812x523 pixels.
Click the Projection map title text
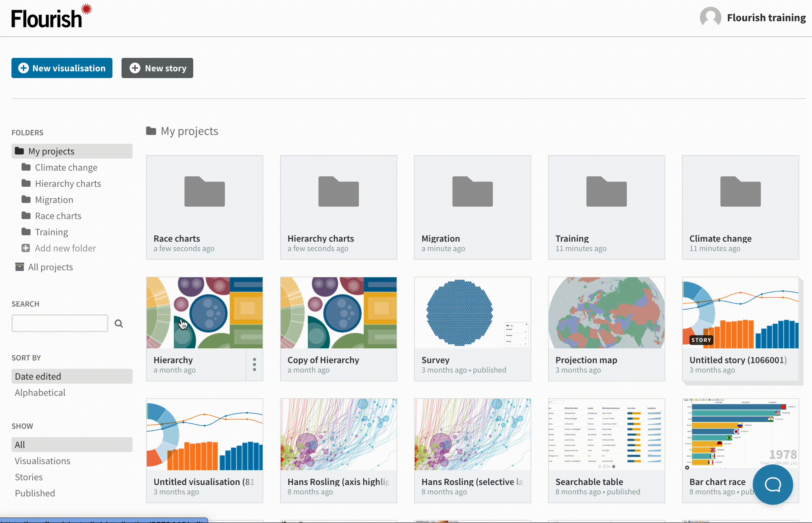click(x=586, y=360)
